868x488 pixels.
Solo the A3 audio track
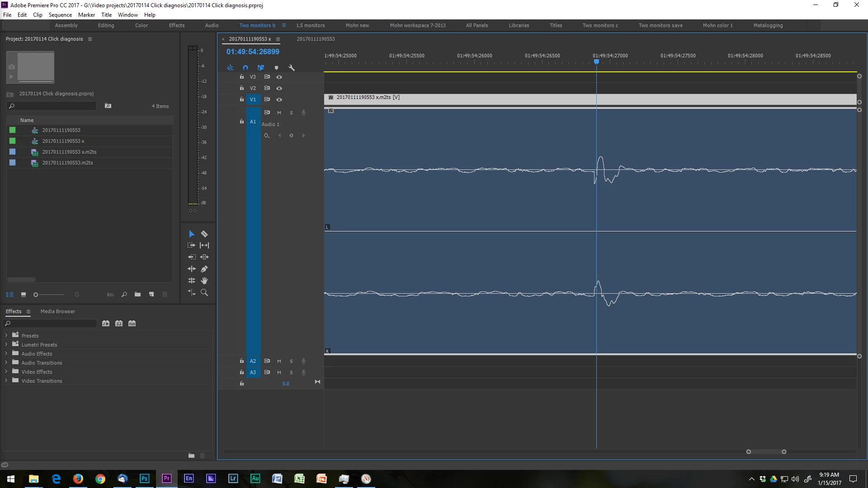click(291, 372)
